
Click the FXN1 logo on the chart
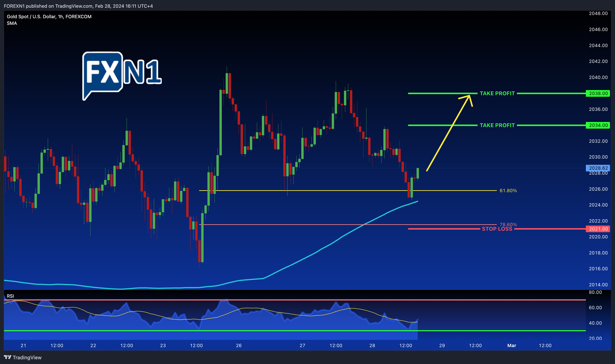pyautogui.click(x=122, y=76)
